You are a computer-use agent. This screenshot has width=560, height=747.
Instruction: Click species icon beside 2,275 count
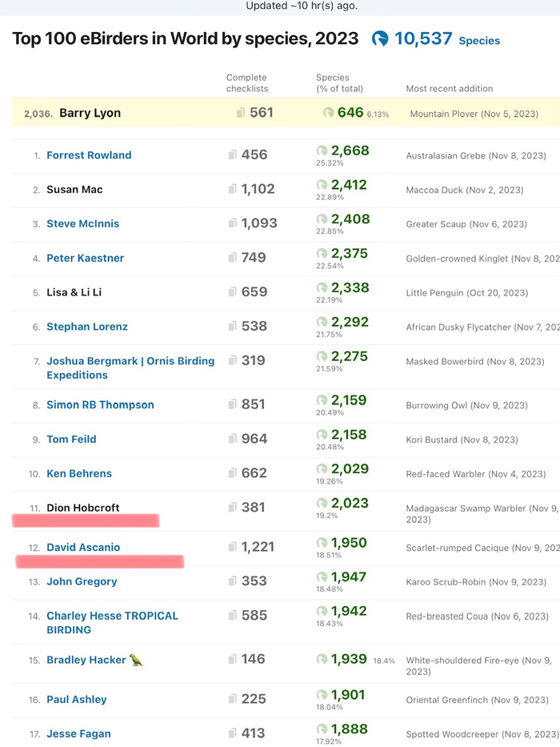tap(322, 356)
